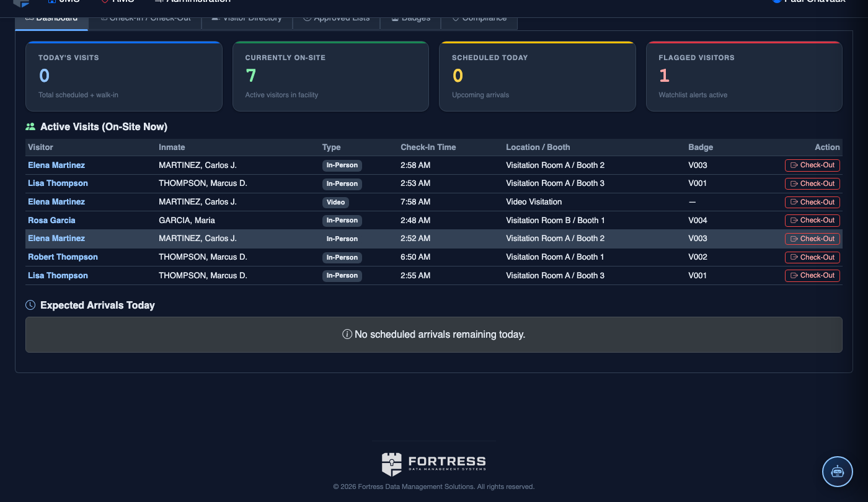The height and width of the screenshot is (502, 868).
Task: Select the Today's Visits stat card
Action: [x=123, y=76]
